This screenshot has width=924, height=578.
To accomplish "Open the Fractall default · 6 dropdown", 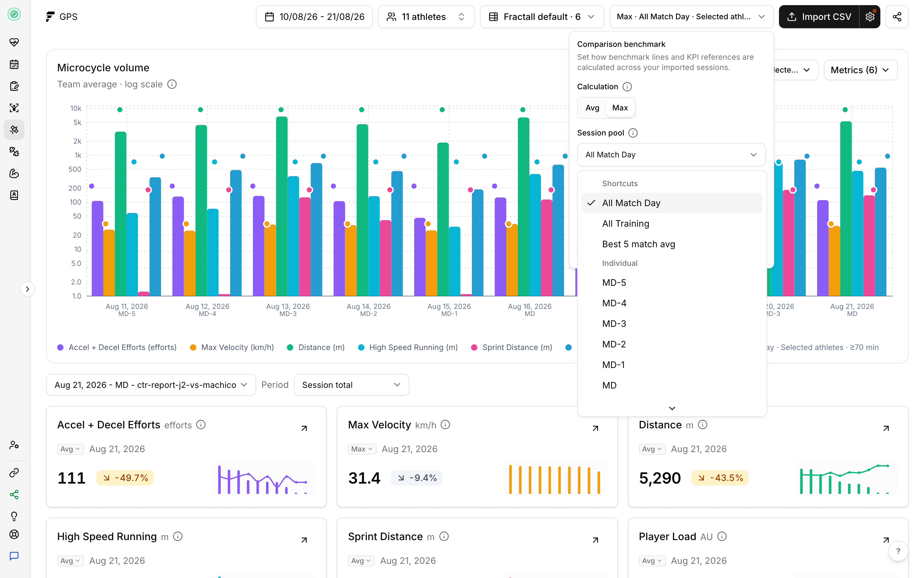I will pos(542,17).
